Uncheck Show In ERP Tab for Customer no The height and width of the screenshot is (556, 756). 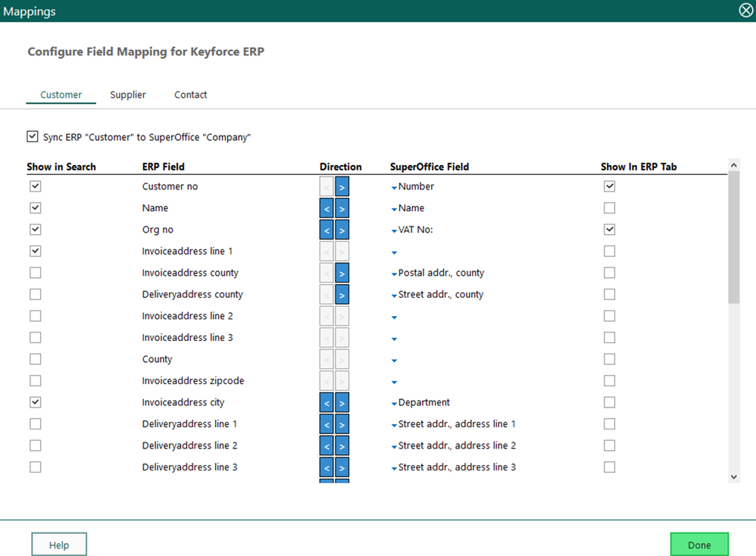[x=610, y=186]
